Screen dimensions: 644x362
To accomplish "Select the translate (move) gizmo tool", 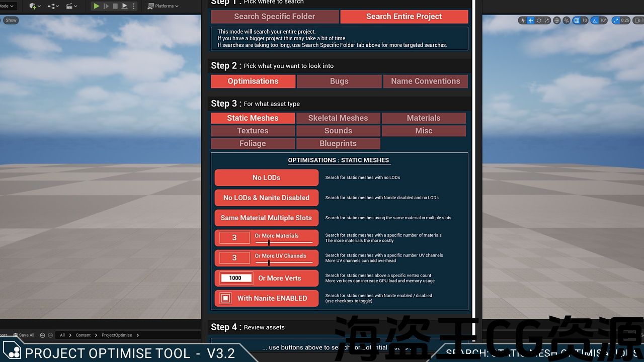I will pyautogui.click(x=531, y=21).
